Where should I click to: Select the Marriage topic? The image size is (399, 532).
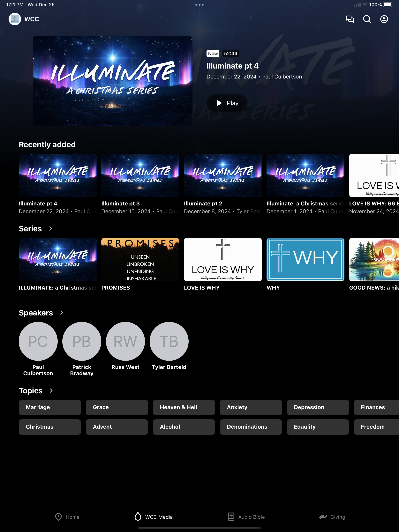pos(50,407)
